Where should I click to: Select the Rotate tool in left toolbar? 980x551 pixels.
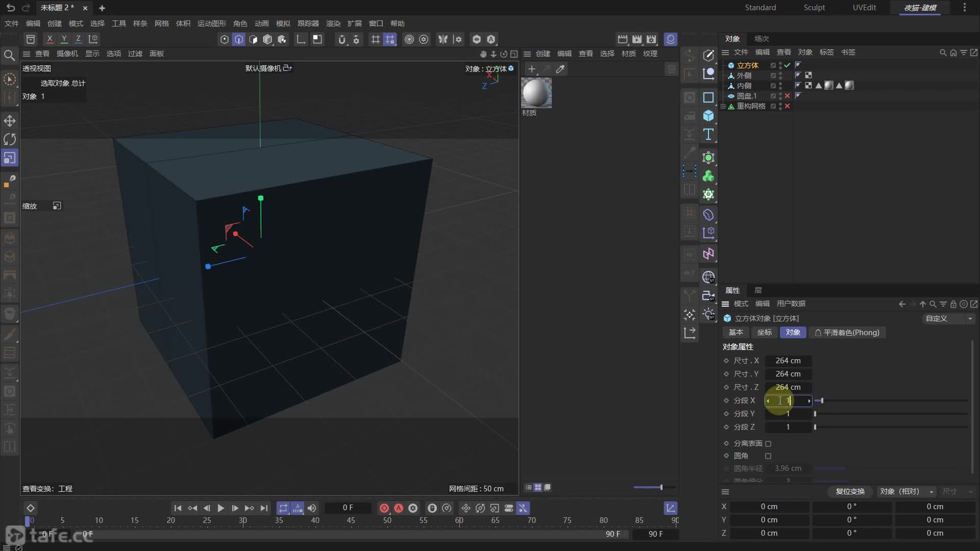(x=10, y=139)
